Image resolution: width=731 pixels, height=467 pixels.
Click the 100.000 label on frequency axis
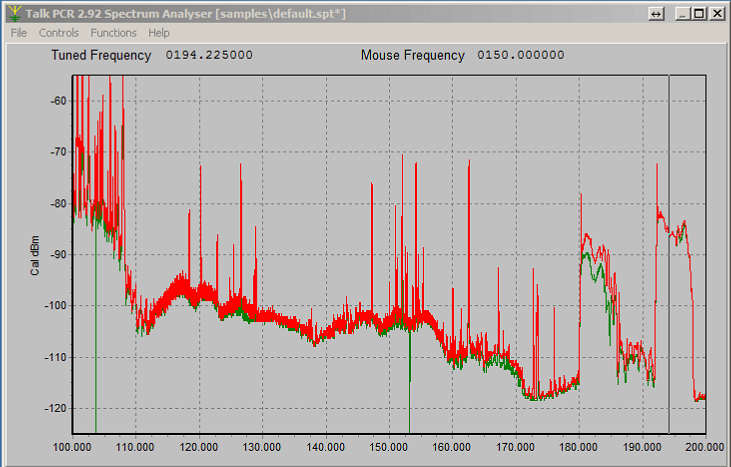point(72,447)
